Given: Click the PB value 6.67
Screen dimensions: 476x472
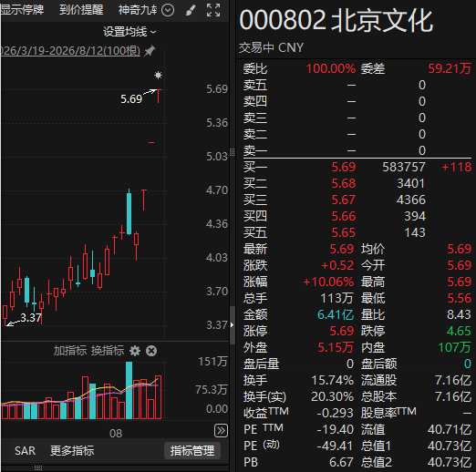Looking at the screenshot, I should 341,462.
